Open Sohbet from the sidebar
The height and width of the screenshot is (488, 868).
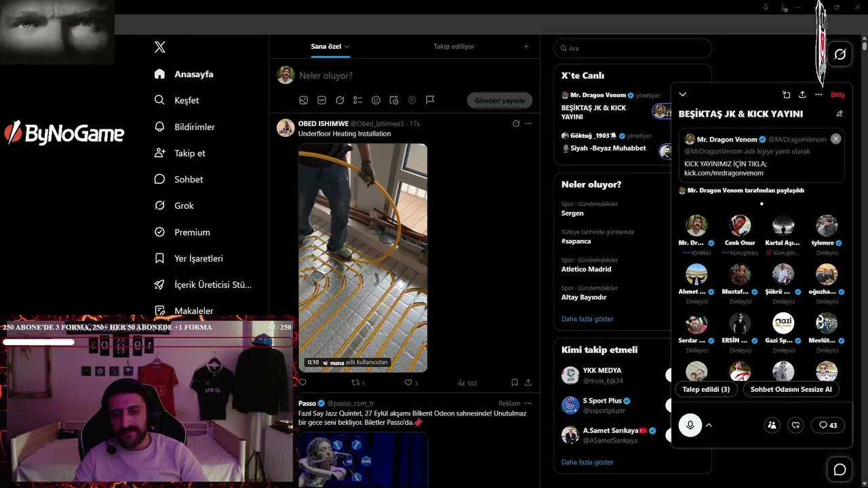click(x=179, y=180)
